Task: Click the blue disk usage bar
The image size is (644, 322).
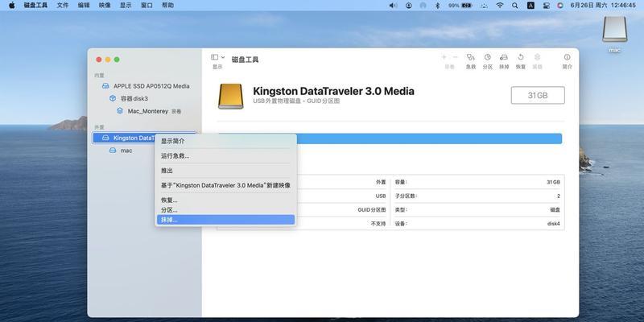Action: tap(429, 138)
